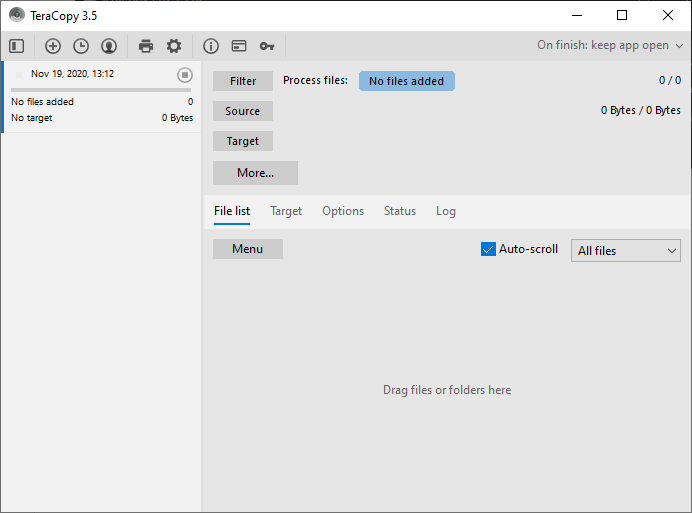The height and width of the screenshot is (513, 692).
Task: Click the Menu button
Action: [248, 249]
